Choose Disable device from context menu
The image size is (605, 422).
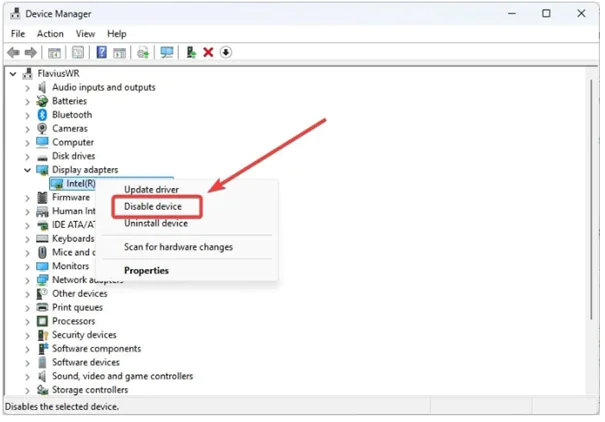coord(153,207)
